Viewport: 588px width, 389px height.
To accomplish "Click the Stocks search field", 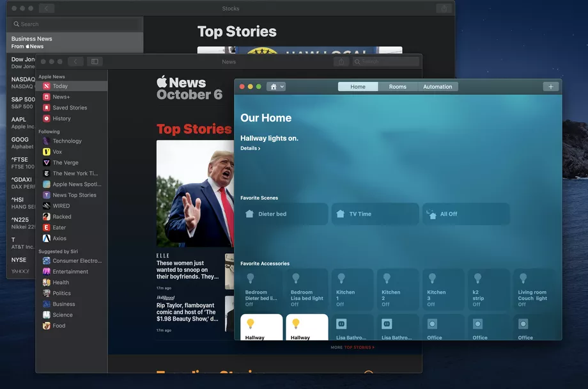I will point(75,24).
